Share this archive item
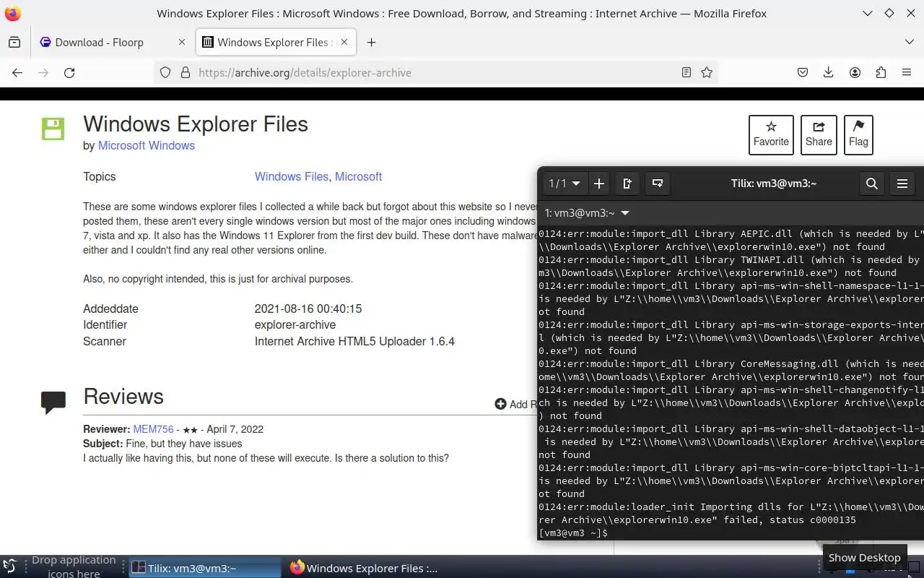The height and width of the screenshot is (578, 924). [x=819, y=135]
